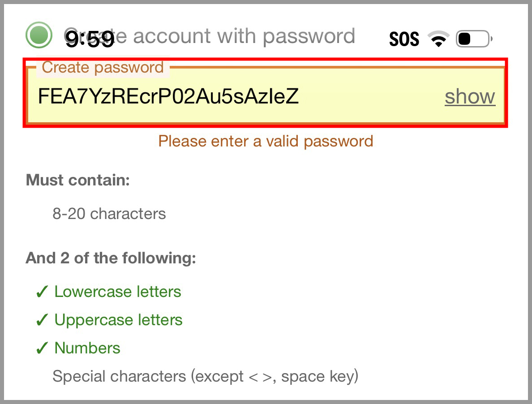
Task: Click the checkmark beside Uppercase letters
Action: coord(42,321)
